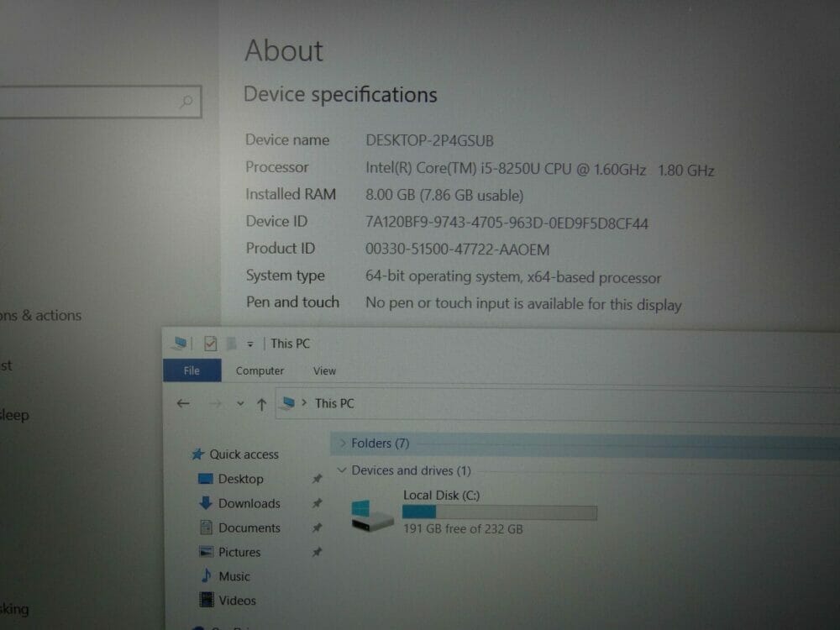This screenshot has height=630, width=840.
Task: Click the 8.00 GB installed RAM value
Action: click(x=444, y=195)
